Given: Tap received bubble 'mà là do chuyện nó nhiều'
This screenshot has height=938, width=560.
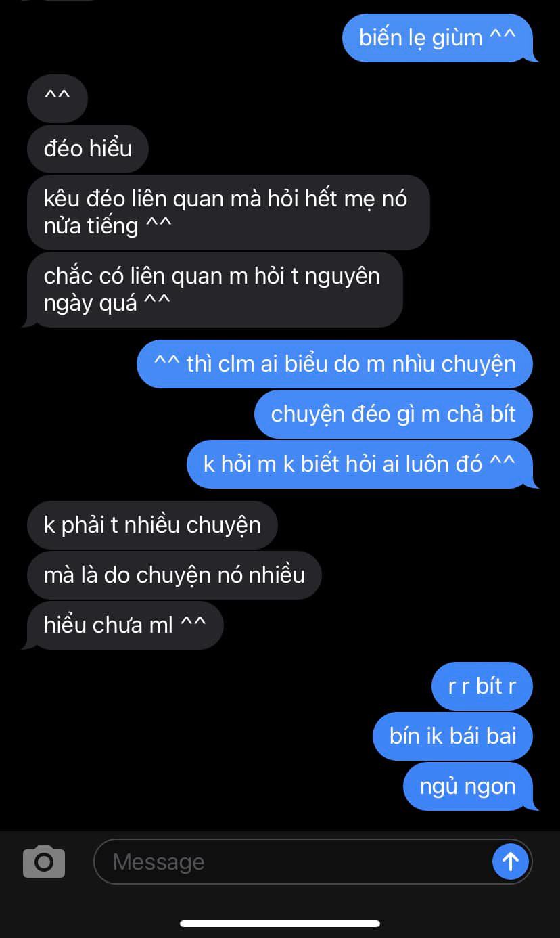Looking at the screenshot, I should tap(174, 575).
